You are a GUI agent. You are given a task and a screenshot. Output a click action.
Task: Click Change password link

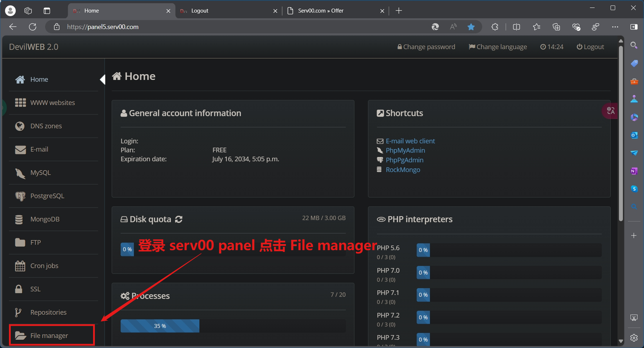click(x=426, y=47)
